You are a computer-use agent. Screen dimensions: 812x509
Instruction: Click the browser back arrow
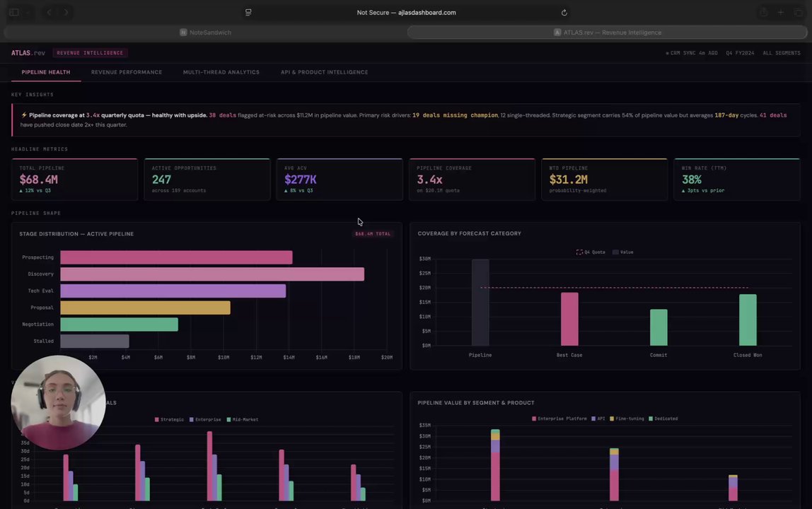pos(50,13)
